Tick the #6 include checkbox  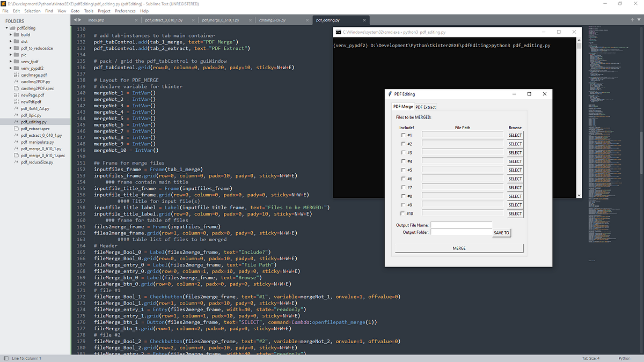[404, 179]
